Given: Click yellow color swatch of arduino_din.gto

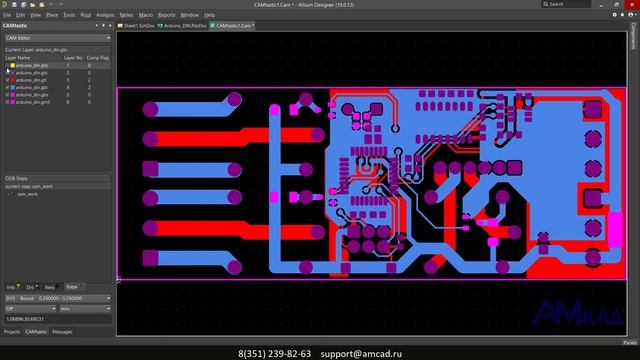Looking at the screenshot, I should 13,65.
